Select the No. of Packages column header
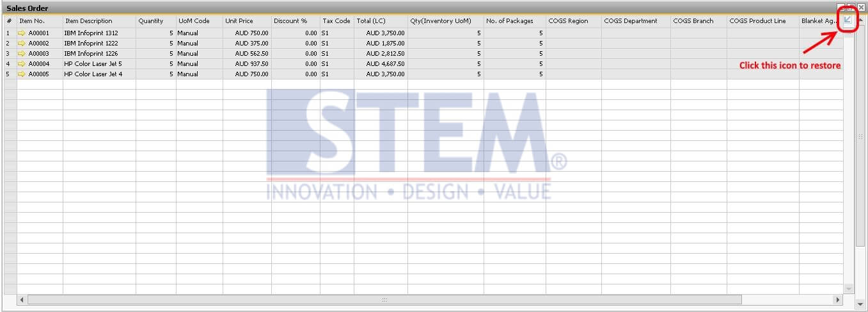868x312 pixels. pos(514,21)
